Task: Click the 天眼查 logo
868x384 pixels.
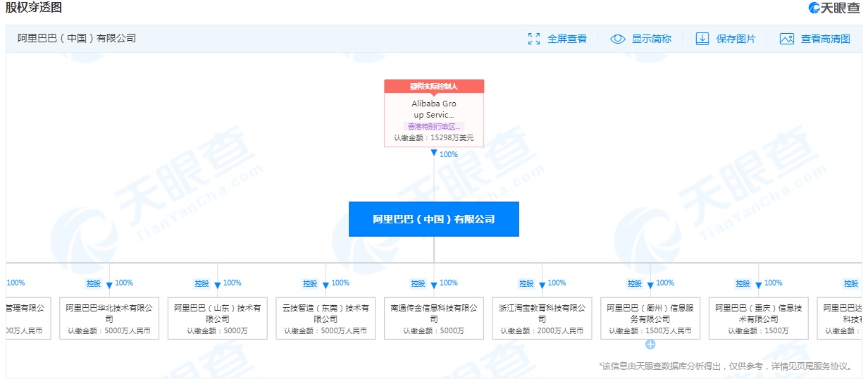Action: click(834, 8)
